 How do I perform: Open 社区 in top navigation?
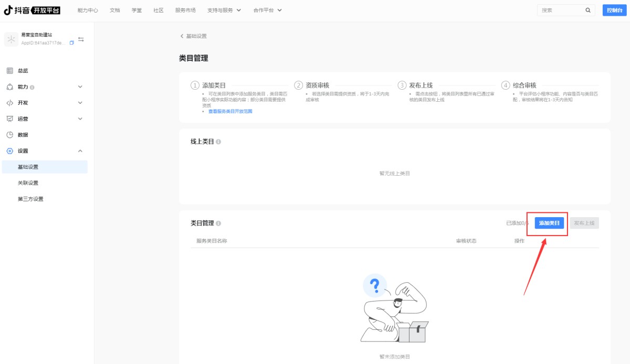coord(159,10)
